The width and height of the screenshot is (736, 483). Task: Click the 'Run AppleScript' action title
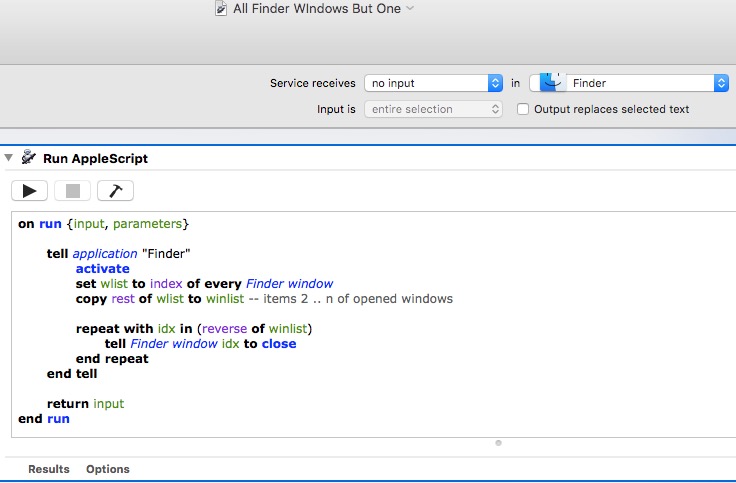[x=95, y=159]
